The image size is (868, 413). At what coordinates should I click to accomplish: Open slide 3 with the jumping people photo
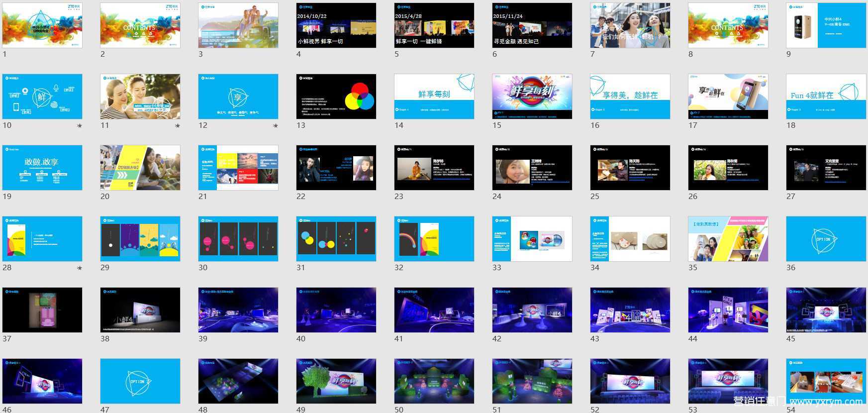[238, 25]
